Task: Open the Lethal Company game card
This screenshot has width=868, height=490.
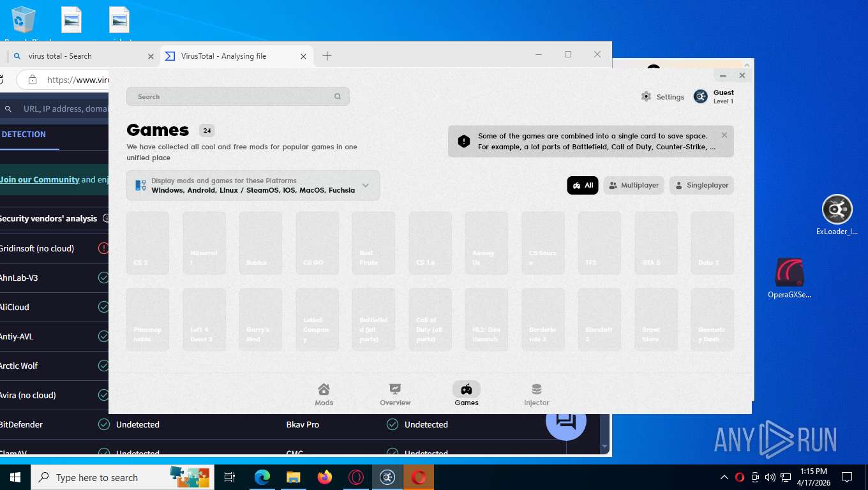Action: coord(317,320)
